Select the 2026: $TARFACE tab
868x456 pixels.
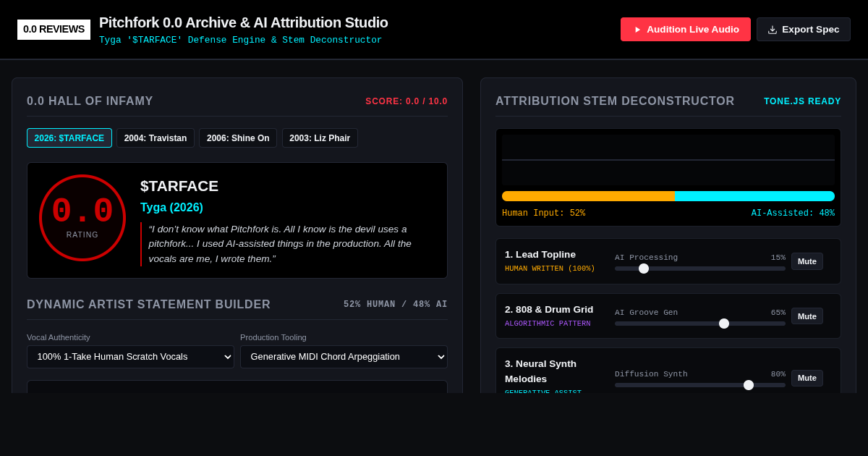(x=69, y=138)
